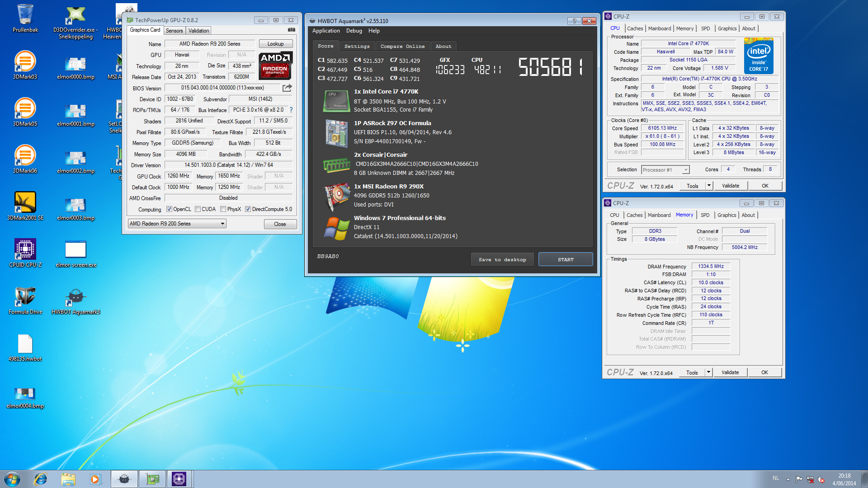Run elmor-screen.exe from the desktop
This screenshot has height=488, width=868.
[75, 254]
